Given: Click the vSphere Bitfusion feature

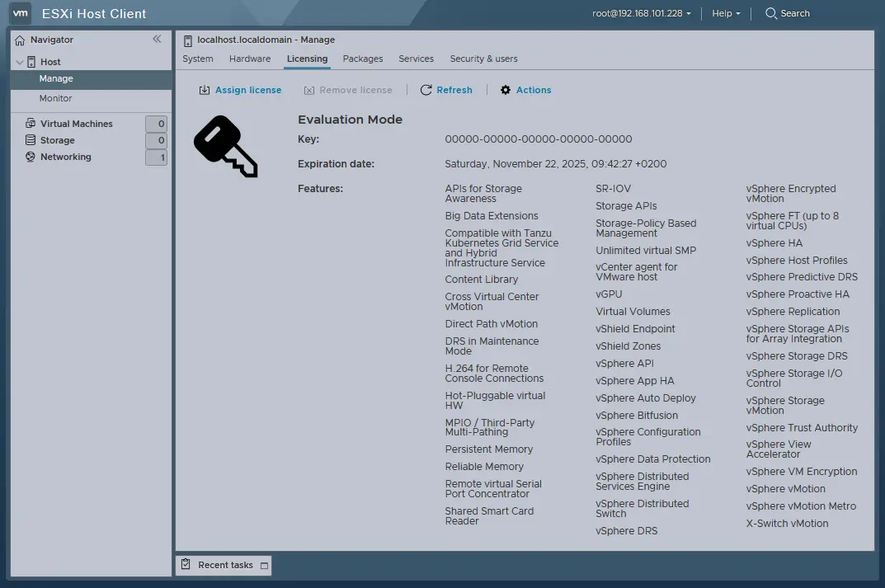Looking at the screenshot, I should pos(637,416).
